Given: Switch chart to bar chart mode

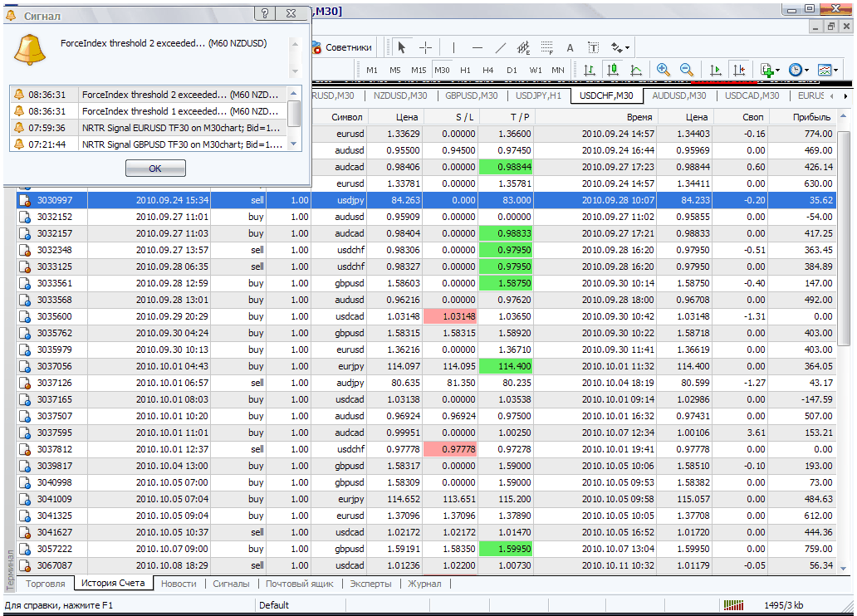Looking at the screenshot, I should click(590, 70).
